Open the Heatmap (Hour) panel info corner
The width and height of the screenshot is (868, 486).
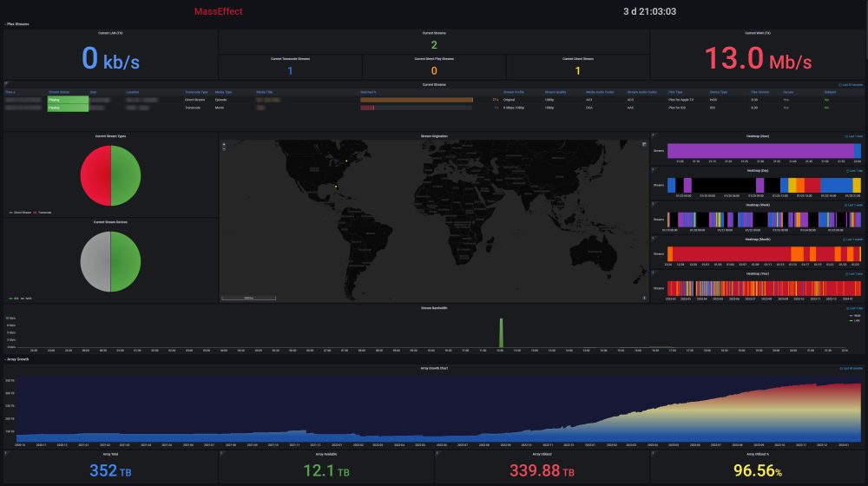click(654, 135)
